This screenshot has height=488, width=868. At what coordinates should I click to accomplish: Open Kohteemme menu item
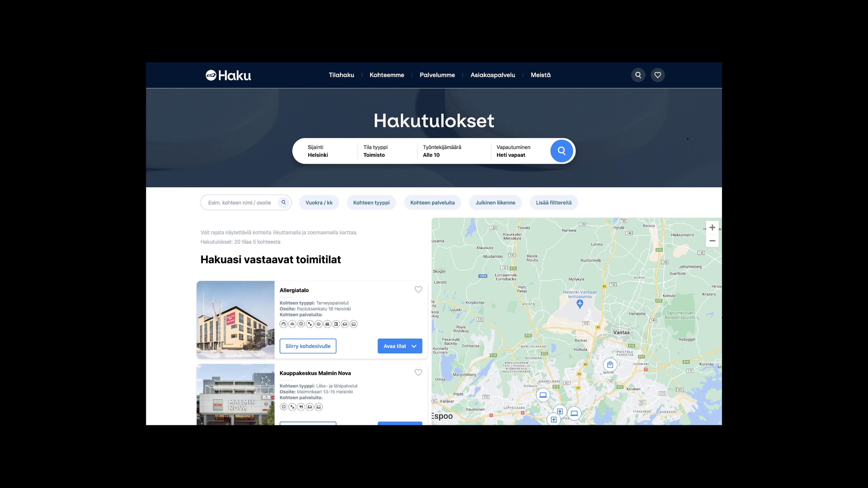pos(387,75)
